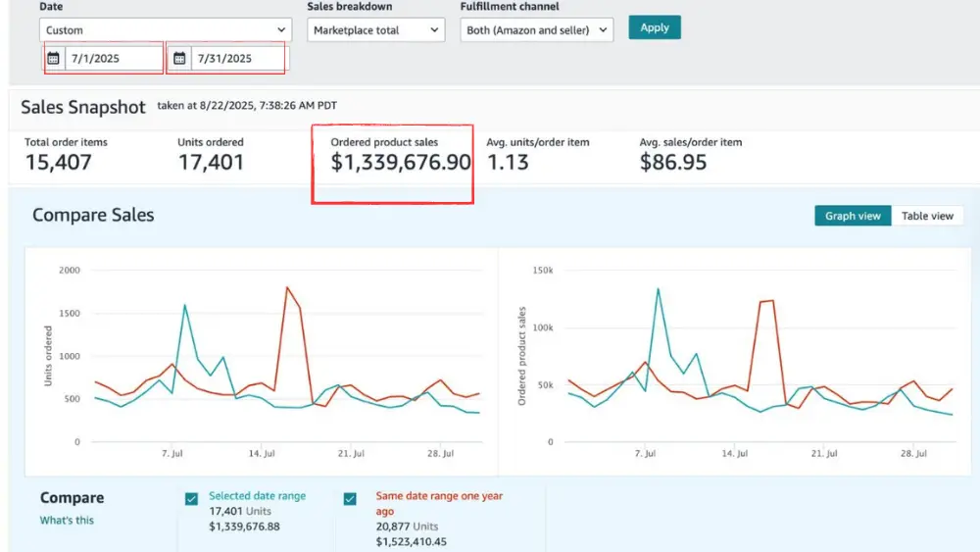Screen dimensions: 980x552
Task: Switch to Table view tab
Action: [x=927, y=216]
